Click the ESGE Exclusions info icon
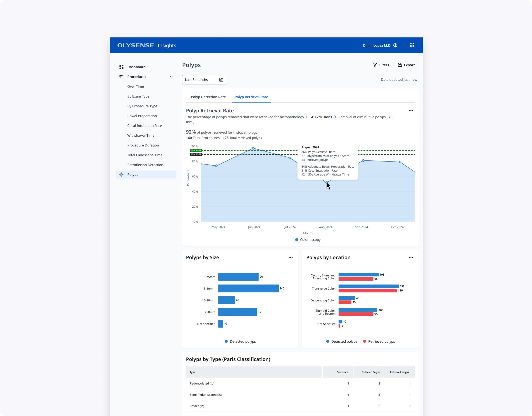This screenshot has height=416, width=532. coord(334,117)
